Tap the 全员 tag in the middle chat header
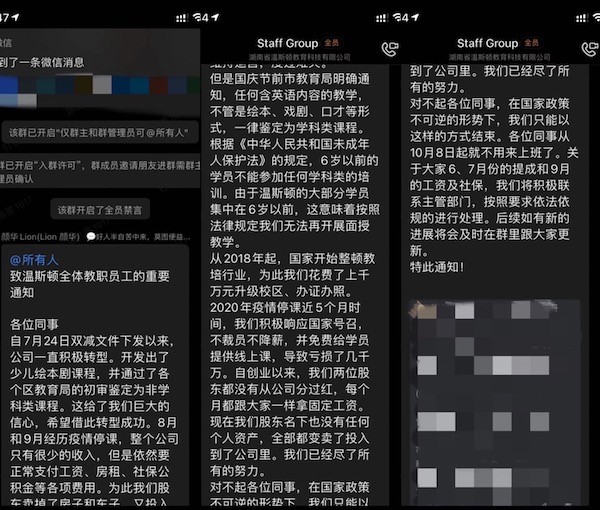The height and width of the screenshot is (510, 600). tap(332, 43)
